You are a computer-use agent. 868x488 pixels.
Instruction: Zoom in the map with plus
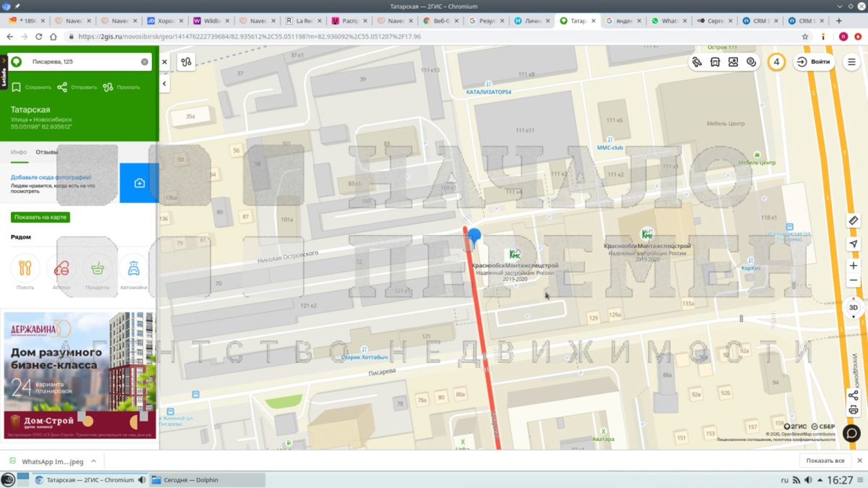click(x=853, y=265)
